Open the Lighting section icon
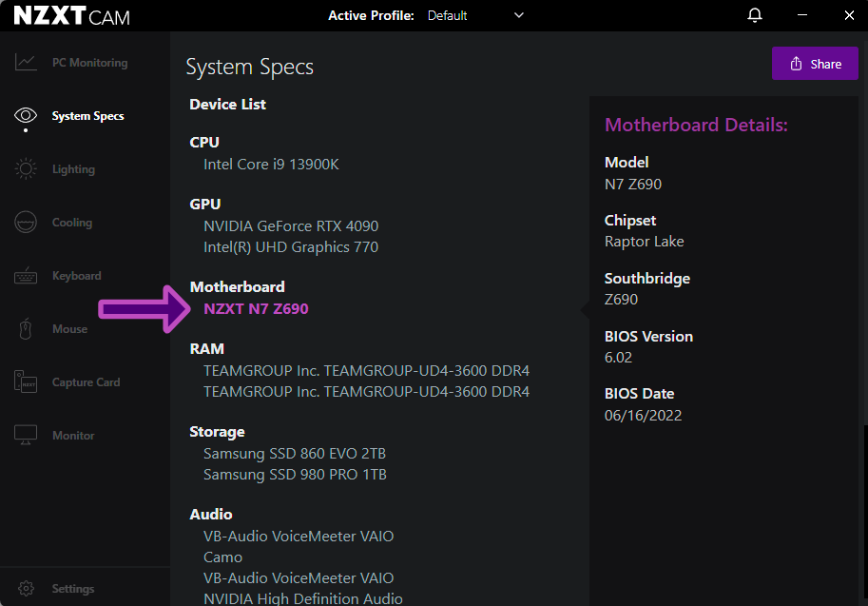This screenshot has width=868, height=606. tap(25, 168)
